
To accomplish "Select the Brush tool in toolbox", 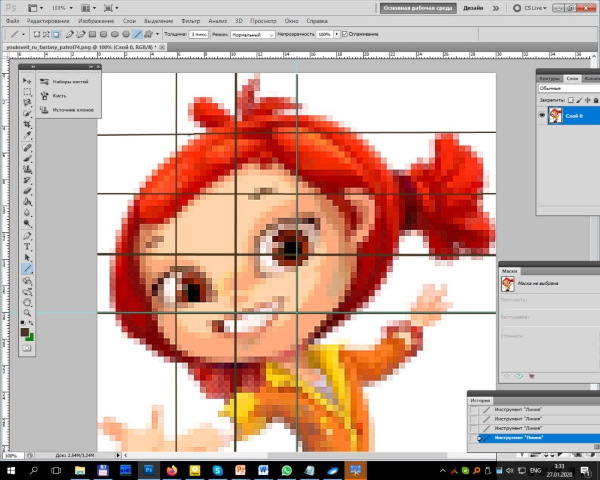I will click(27, 158).
